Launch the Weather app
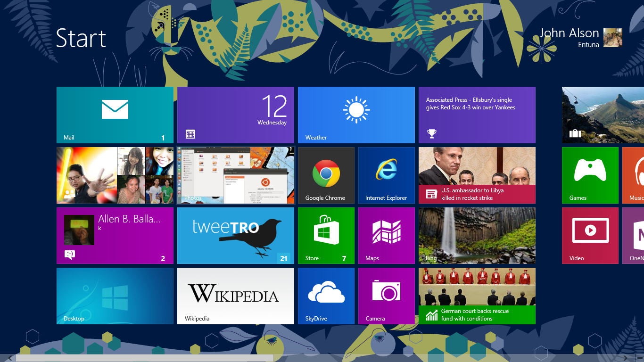Image resolution: width=644 pixels, height=362 pixels. click(356, 115)
